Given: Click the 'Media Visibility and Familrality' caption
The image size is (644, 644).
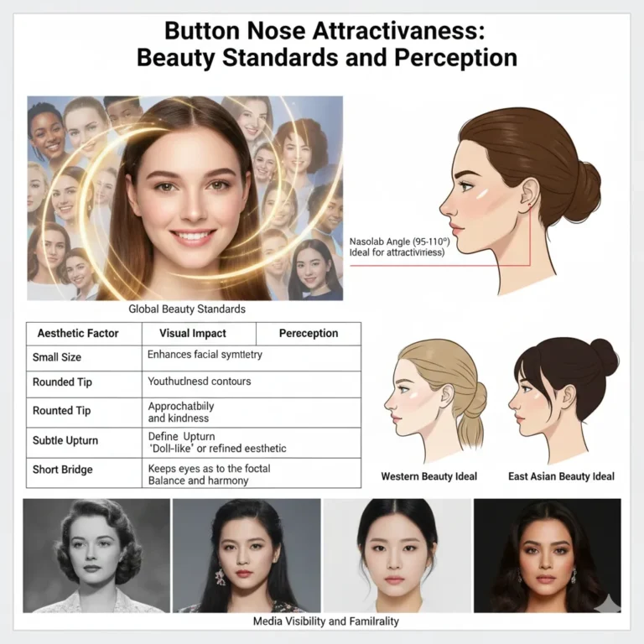Looking at the screenshot, I should [325, 621].
